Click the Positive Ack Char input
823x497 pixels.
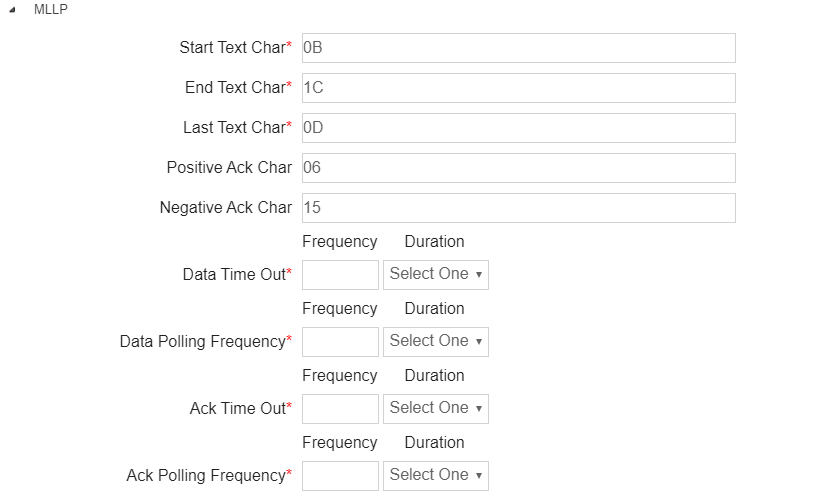[518, 168]
